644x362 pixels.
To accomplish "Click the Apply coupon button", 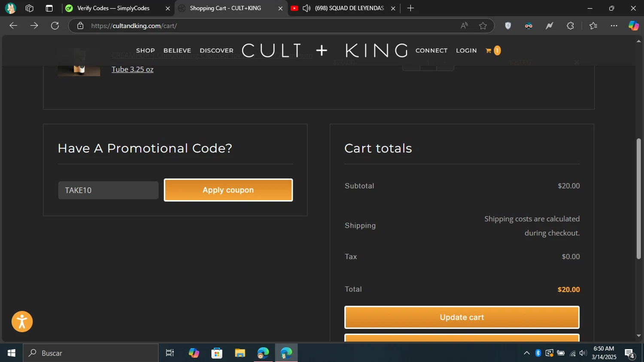I will pos(228,190).
